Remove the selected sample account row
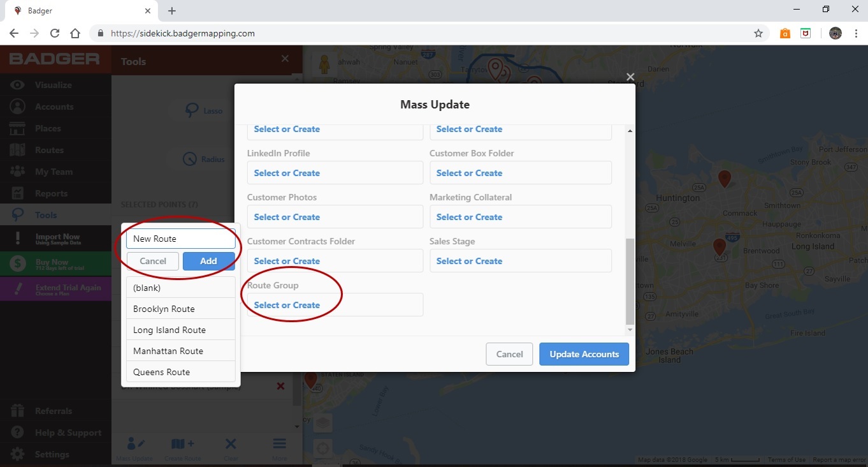The image size is (868, 467). pyautogui.click(x=280, y=386)
